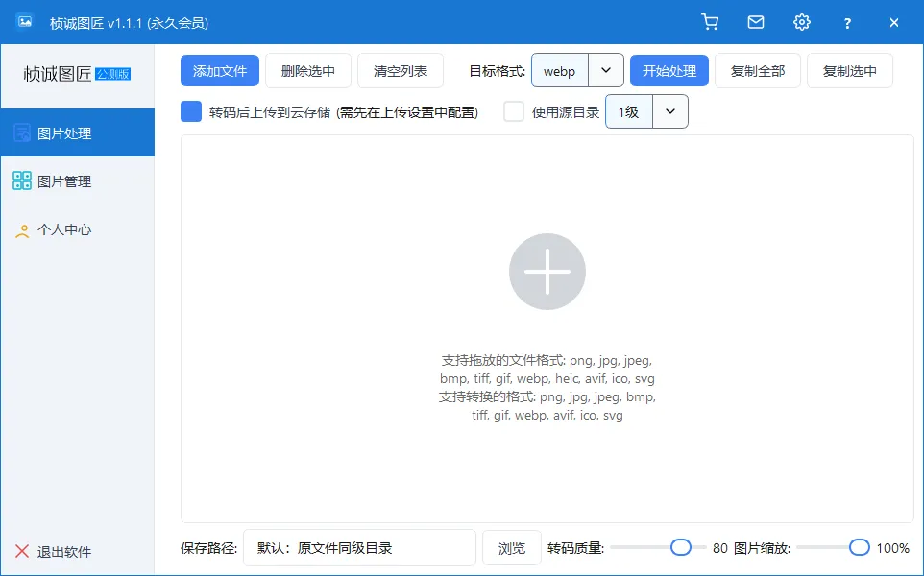Enable the 转码后上传到云存储 checkbox
The height and width of the screenshot is (576, 924).
tap(190, 111)
